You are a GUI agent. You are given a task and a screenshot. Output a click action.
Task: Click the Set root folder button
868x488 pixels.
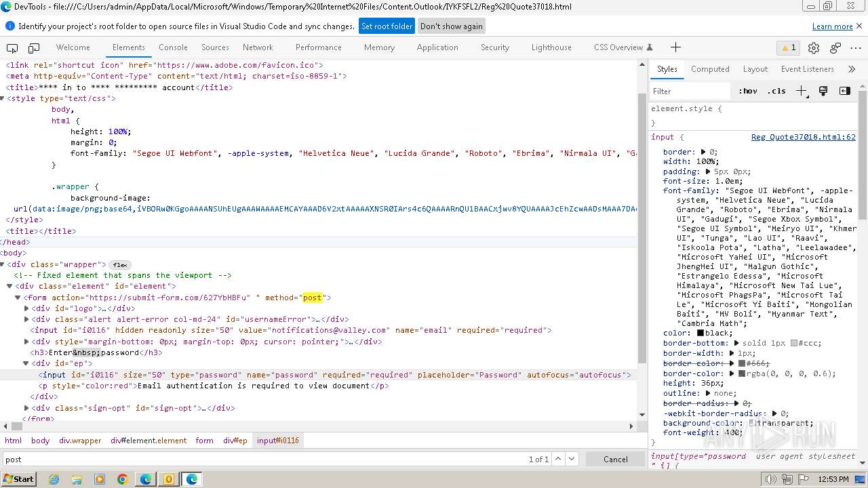coord(387,26)
